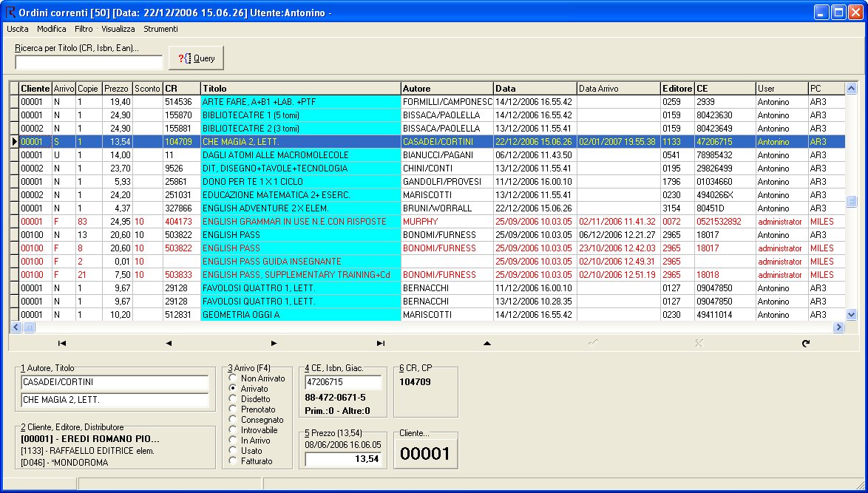Click the grid horizontal scrollbar thumb
This screenshot has height=493, width=868.
28,327
